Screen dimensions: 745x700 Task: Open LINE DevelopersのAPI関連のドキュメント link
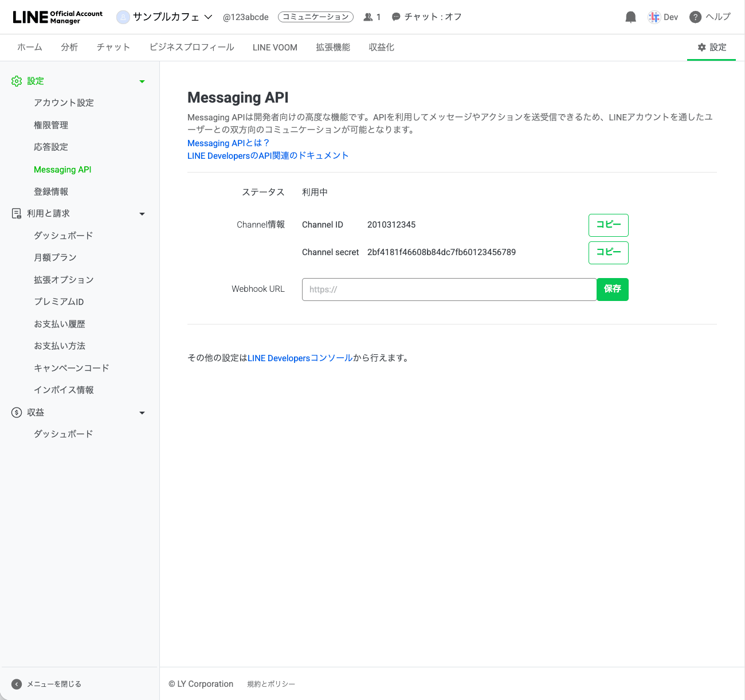point(268,156)
